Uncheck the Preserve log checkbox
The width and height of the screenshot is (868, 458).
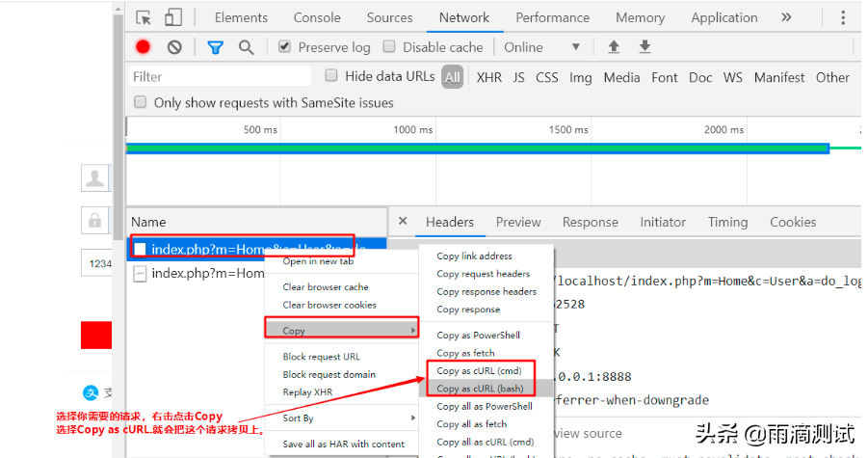[285, 47]
